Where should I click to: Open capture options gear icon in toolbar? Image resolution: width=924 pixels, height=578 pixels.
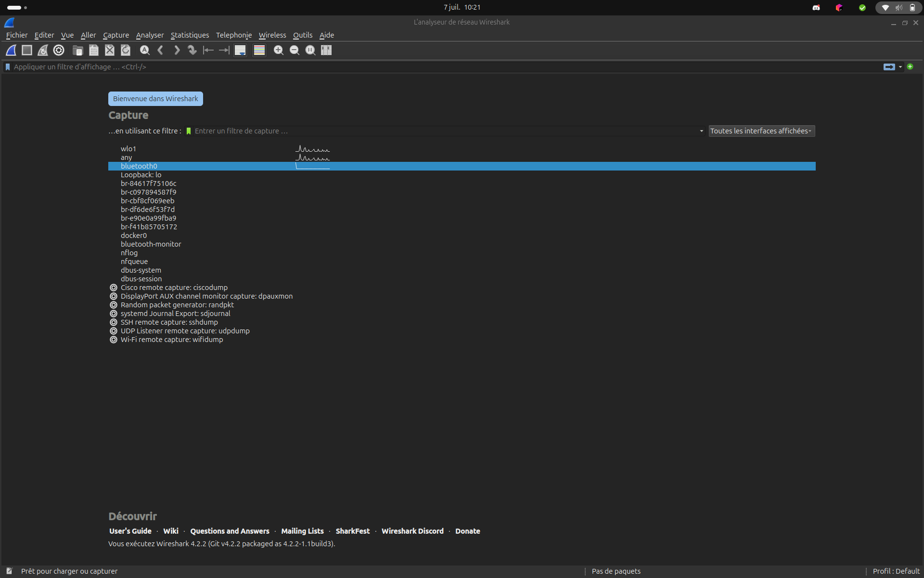(x=59, y=50)
